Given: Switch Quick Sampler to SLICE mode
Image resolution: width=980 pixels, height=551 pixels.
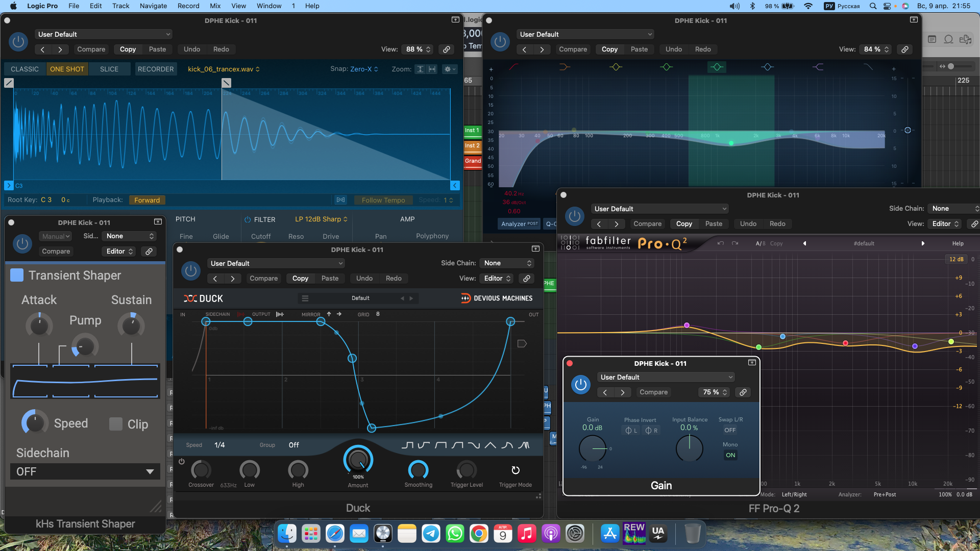Looking at the screenshot, I should coord(109,69).
